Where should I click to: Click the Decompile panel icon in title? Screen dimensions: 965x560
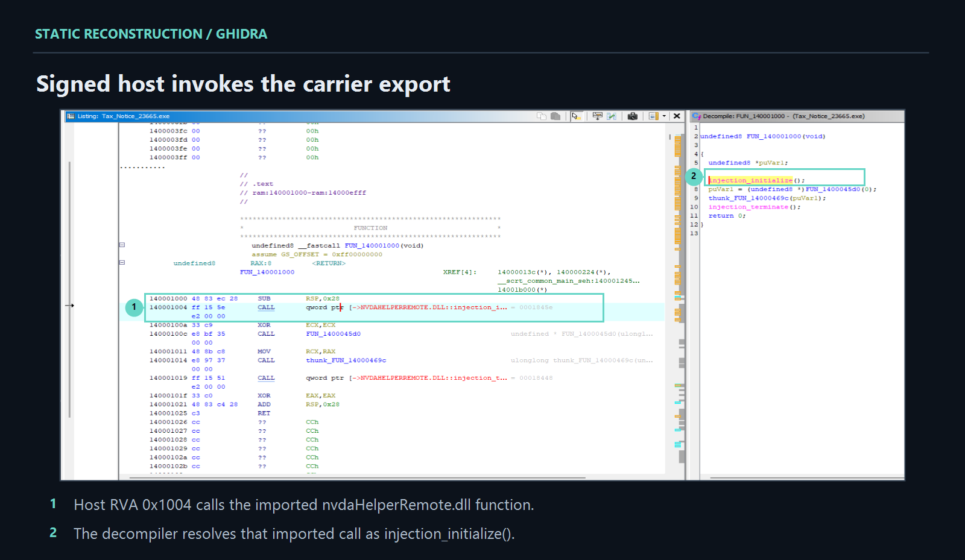click(697, 116)
